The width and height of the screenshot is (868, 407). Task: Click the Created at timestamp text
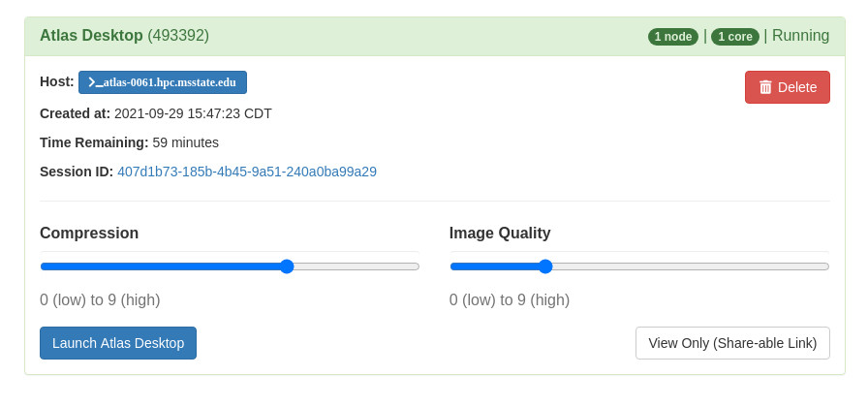[193, 113]
